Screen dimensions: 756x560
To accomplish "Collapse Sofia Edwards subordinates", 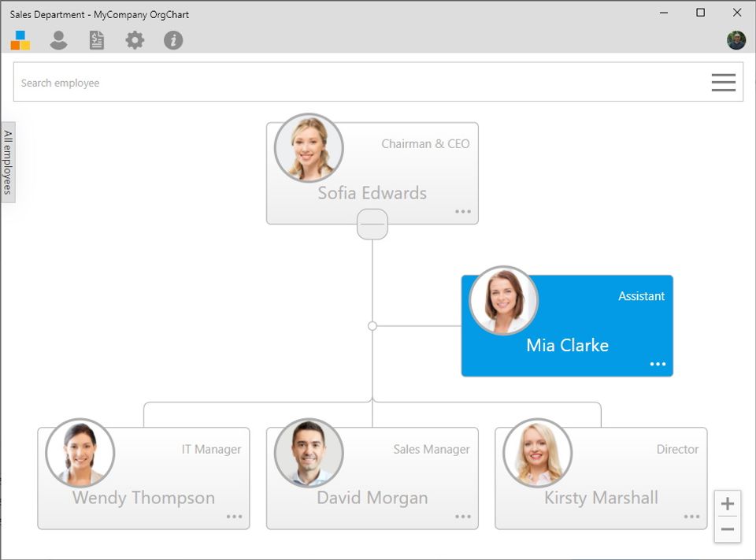I will [372, 224].
